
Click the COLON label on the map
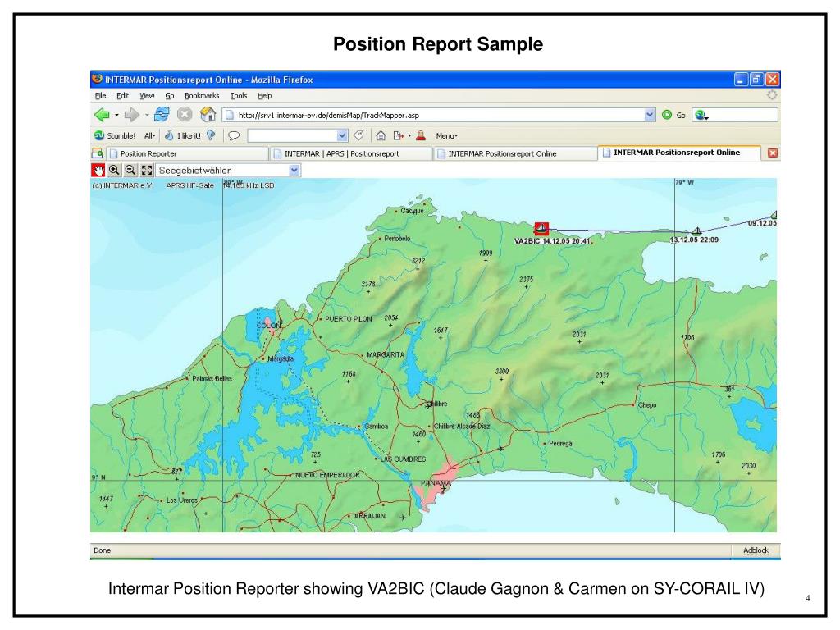coord(268,325)
